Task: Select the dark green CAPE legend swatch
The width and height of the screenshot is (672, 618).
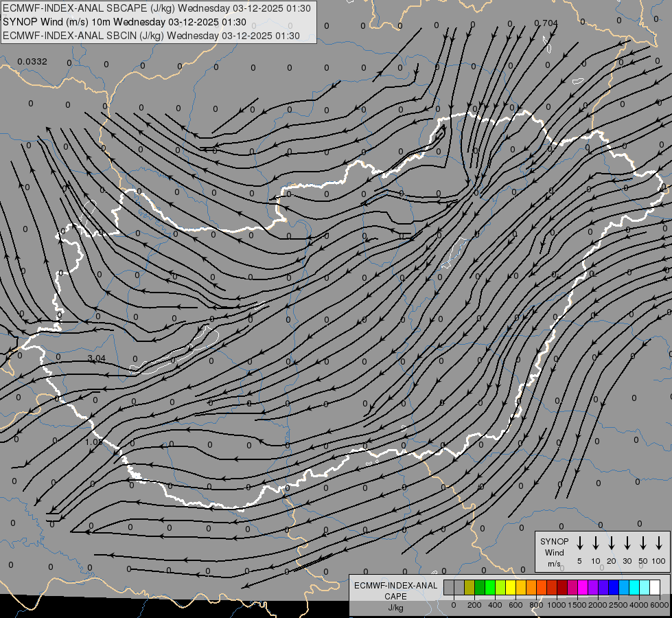Action: point(480,587)
